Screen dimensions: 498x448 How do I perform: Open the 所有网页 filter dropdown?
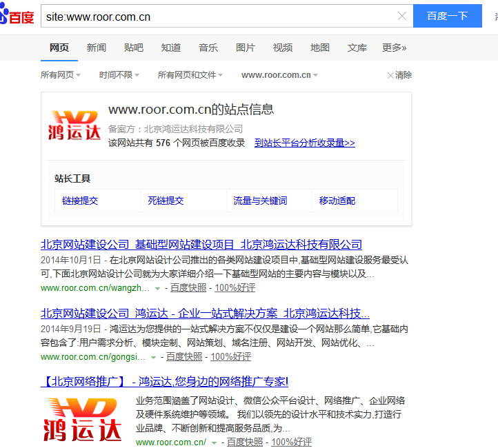pos(60,75)
